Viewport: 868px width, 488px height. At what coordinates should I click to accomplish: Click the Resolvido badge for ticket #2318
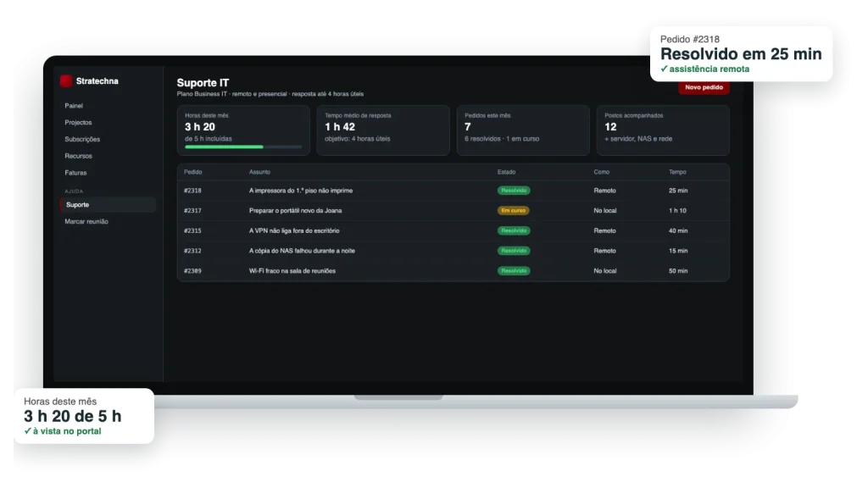pos(514,191)
